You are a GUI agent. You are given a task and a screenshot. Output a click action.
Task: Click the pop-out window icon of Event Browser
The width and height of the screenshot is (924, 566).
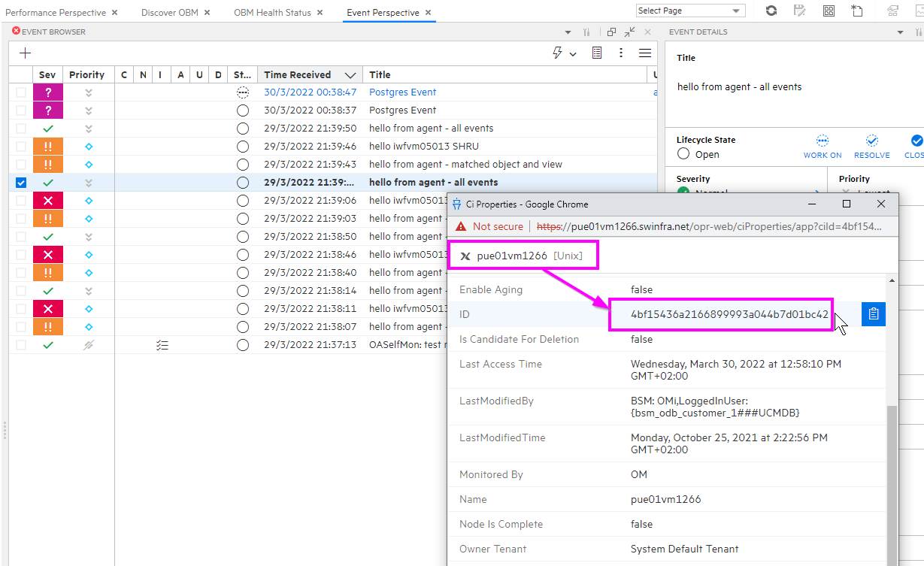[x=611, y=32]
